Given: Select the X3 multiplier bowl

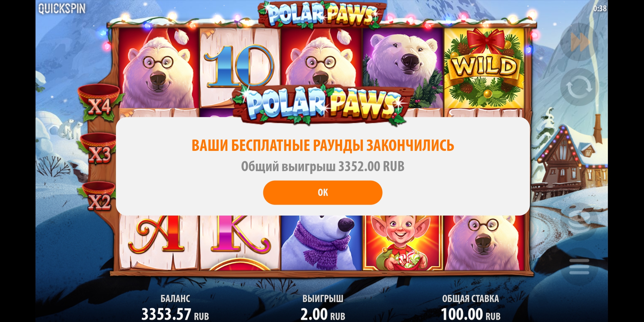Looking at the screenshot, I should tap(98, 149).
